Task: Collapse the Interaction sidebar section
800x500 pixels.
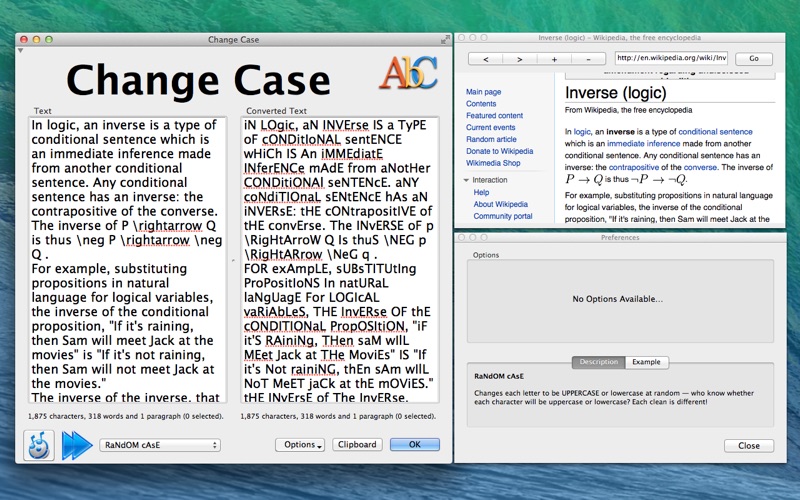Action: pyautogui.click(x=466, y=180)
